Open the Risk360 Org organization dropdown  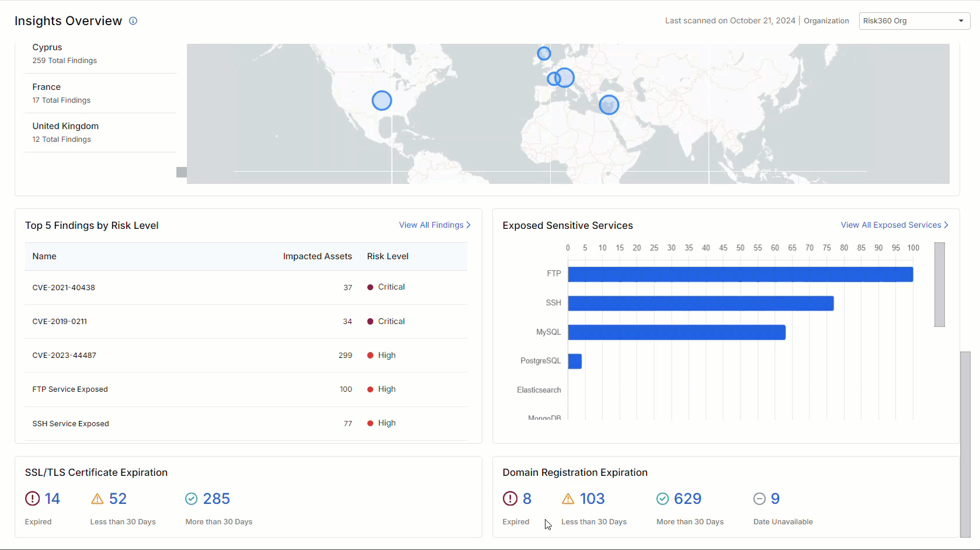913,21
